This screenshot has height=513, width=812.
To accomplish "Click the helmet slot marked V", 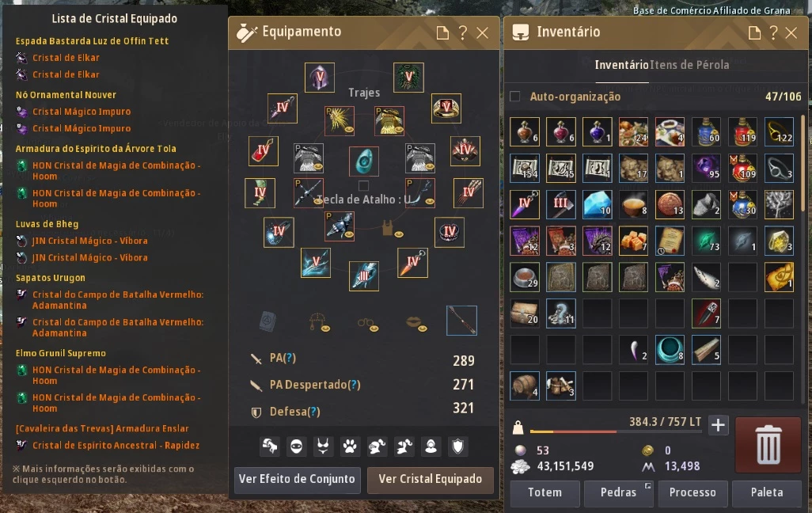I will click(x=320, y=78).
